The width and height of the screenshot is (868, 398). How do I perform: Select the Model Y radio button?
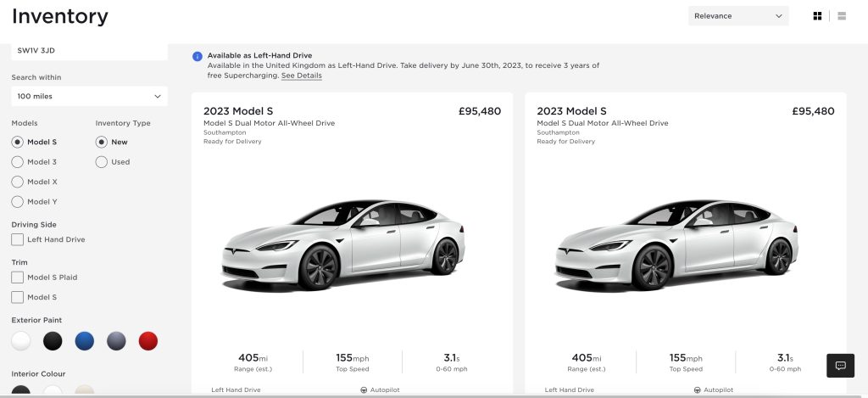tap(17, 202)
